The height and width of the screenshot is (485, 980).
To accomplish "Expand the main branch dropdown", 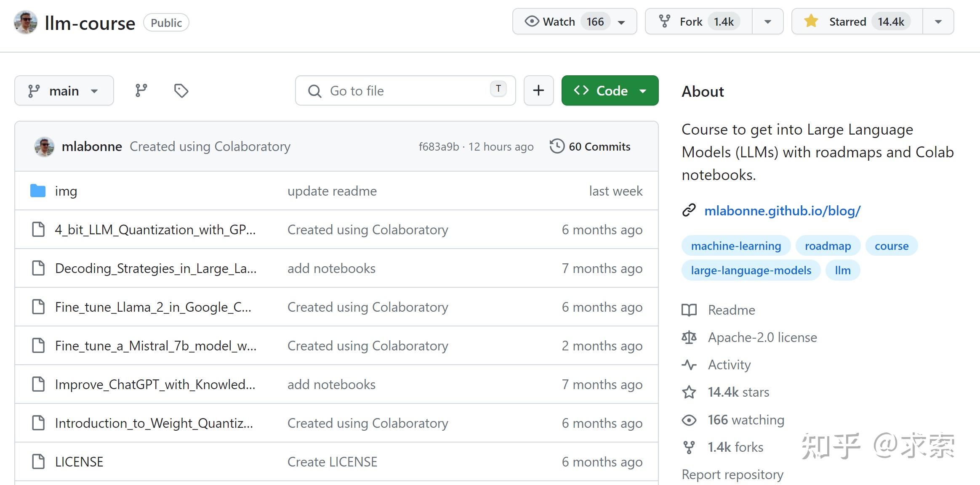I will pyautogui.click(x=64, y=90).
